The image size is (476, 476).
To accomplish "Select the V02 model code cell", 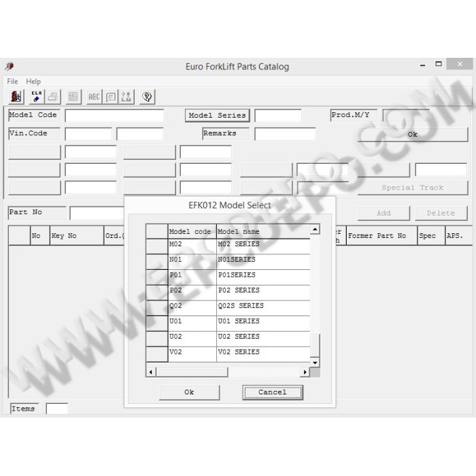I will [192, 354].
